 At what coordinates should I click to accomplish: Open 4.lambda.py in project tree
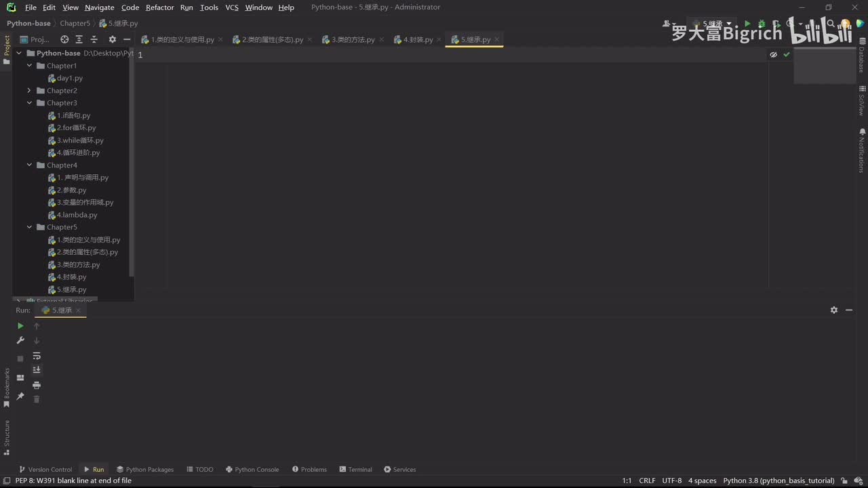(x=73, y=215)
